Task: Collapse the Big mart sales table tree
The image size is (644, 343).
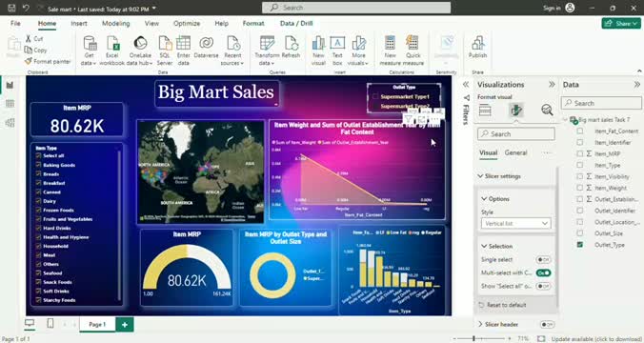Action: tap(566, 119)
